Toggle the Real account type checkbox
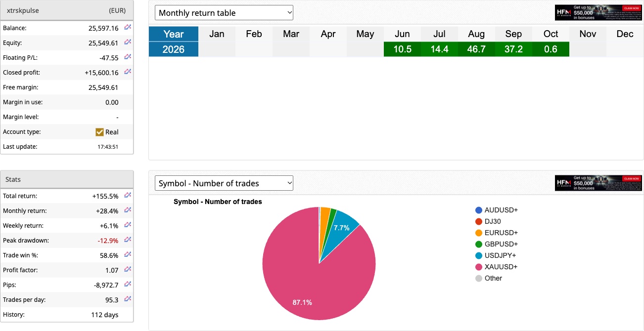The width and height of the screenshot is (644, 331). point(99,132)
